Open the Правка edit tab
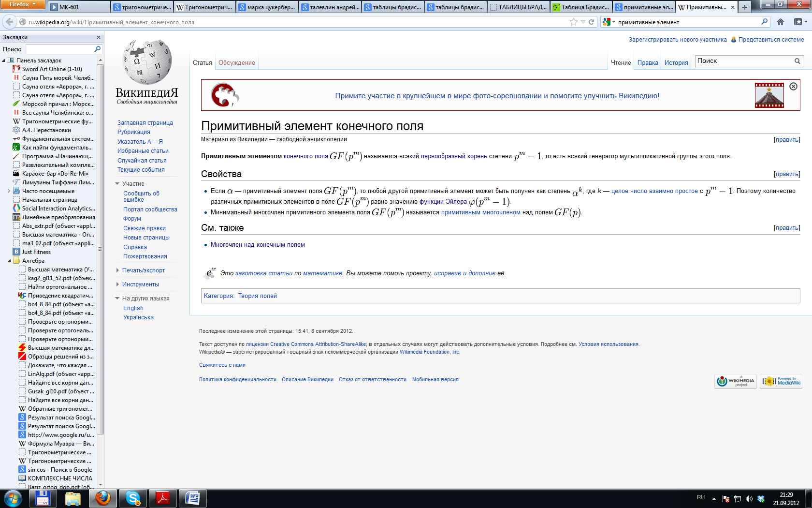 pos(648,62)
